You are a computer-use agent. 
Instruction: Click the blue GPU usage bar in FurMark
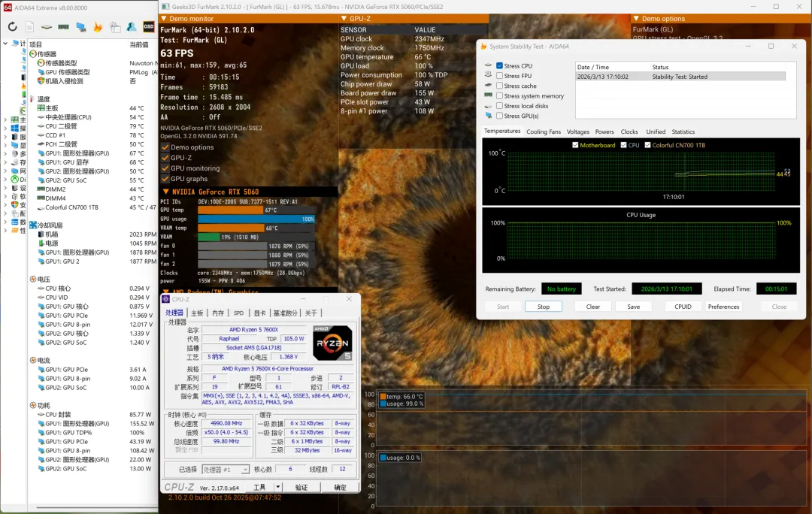tap(256, 219)
